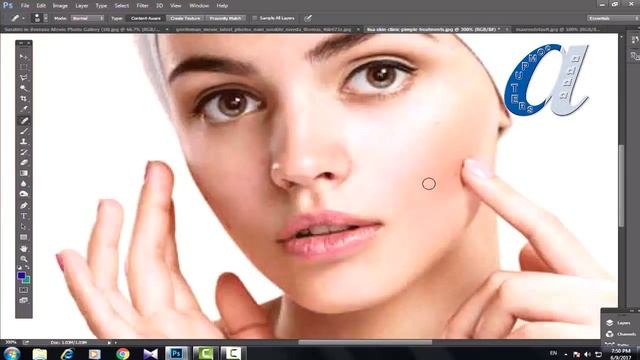640x360 pixels.
Task: Select the Brush tool
Action: point(23,131)
